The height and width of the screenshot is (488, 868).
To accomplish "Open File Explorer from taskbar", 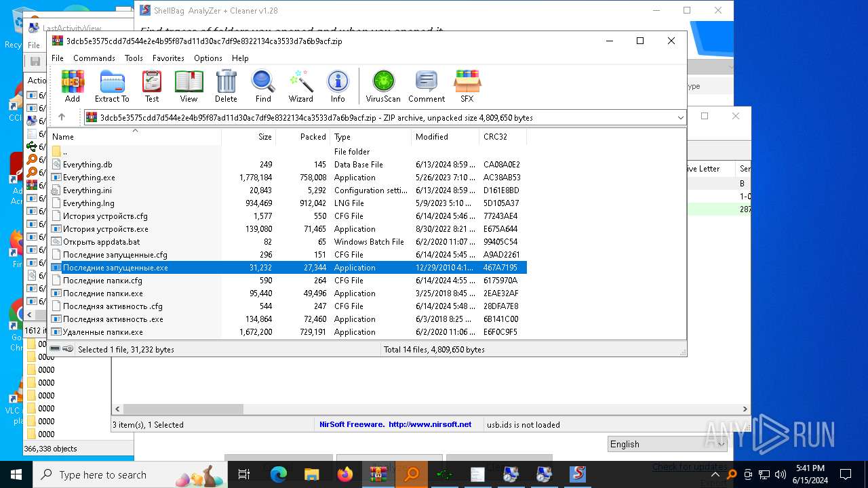I will (x=312, y=474).
